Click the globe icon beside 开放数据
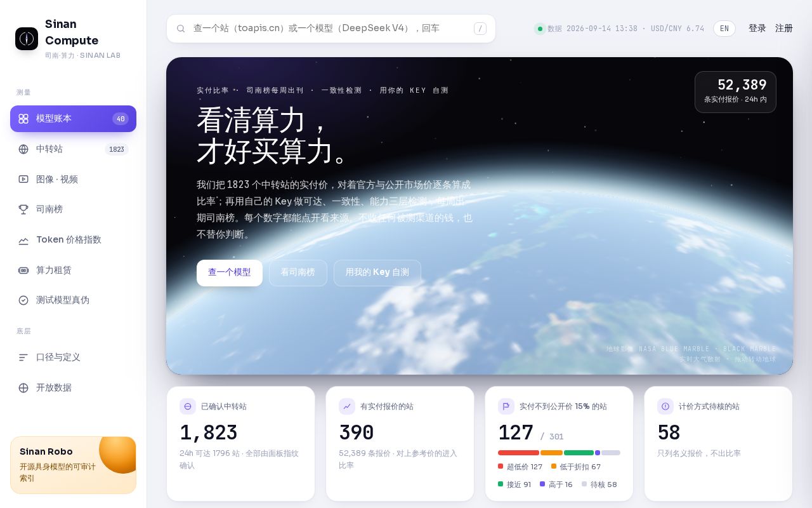The height and width of the screenshot is (508, 812). point(23,388)
